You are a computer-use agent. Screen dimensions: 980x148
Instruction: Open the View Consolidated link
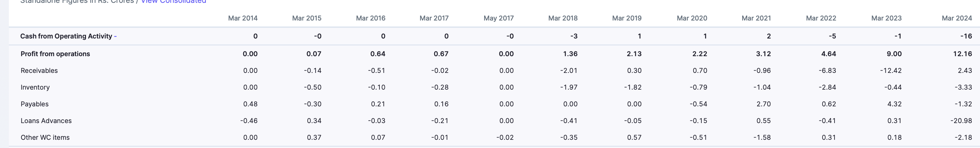pos(174,2)
